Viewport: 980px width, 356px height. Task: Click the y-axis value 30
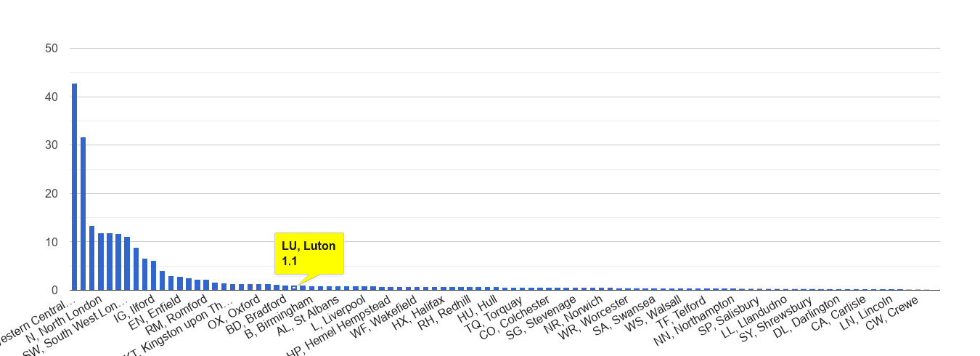pos(52,145)
